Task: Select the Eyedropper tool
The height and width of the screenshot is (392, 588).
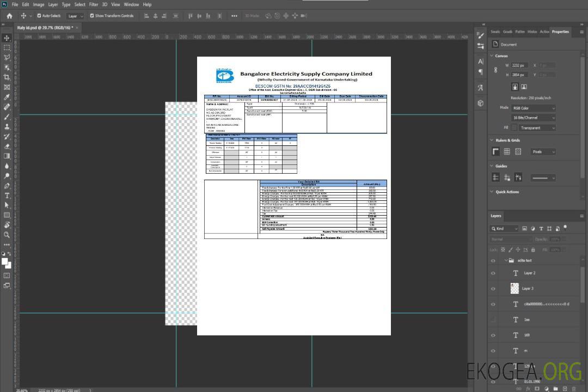Action: (7, 97)
